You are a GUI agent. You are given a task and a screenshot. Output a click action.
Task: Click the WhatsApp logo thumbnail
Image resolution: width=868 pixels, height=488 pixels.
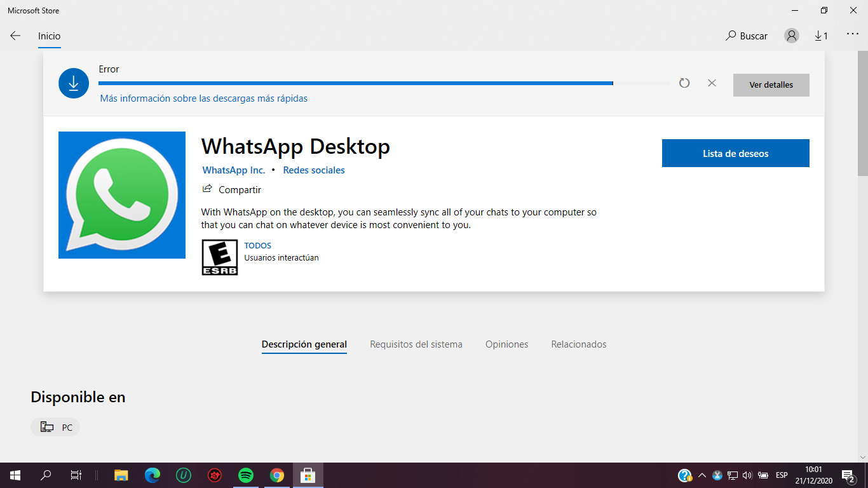coord(122,195)
